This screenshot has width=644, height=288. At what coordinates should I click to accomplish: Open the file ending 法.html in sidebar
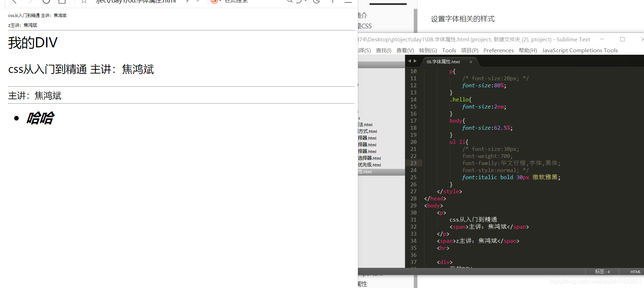[x=365, y=125]
